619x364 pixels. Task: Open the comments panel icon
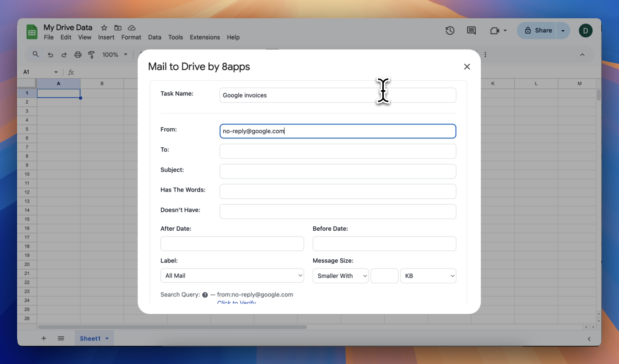(x=471, y=30)
